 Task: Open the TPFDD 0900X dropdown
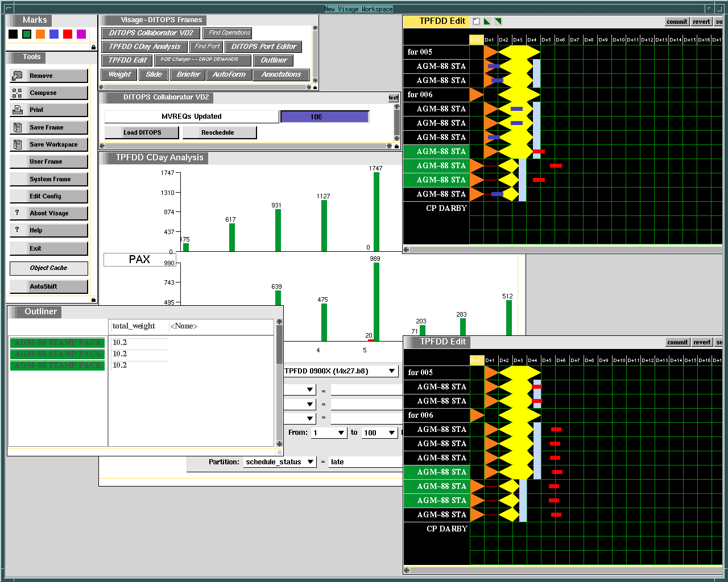(392, 371)
